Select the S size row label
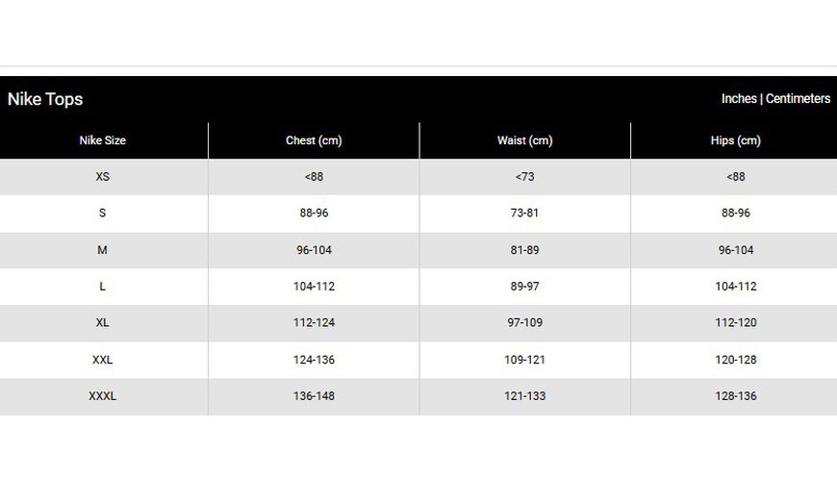 (x=102, y=214)
